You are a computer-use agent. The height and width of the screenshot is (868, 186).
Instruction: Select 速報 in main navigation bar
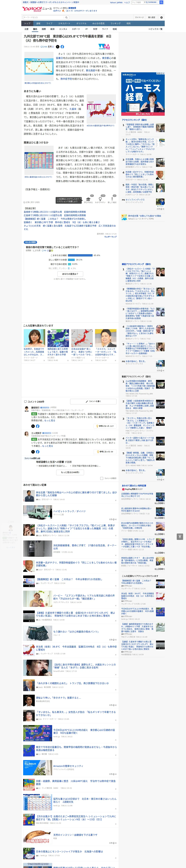38,24
